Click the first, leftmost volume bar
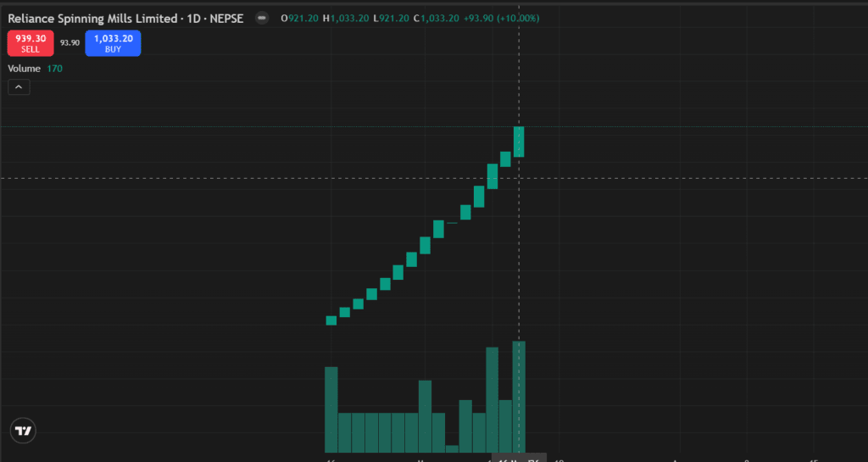 (331, 409)
